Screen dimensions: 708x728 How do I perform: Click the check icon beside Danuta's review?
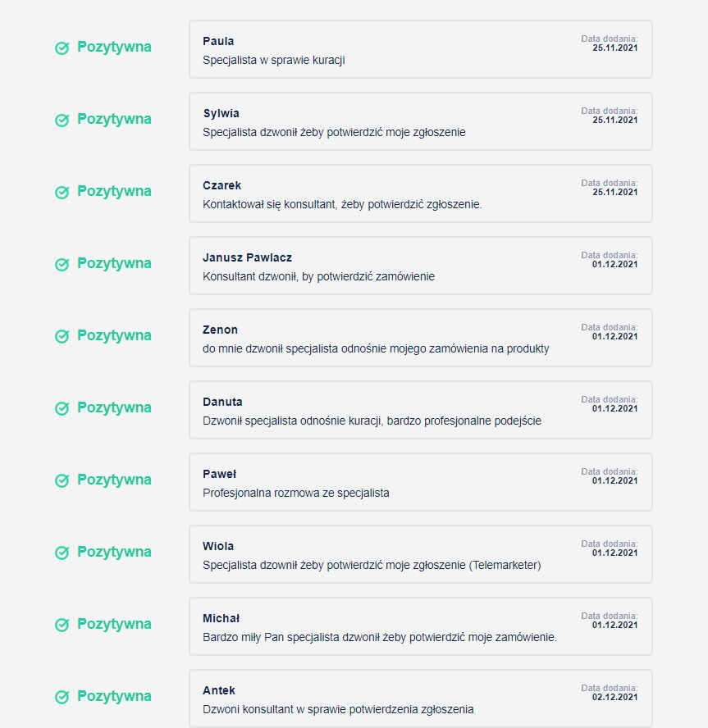(x=62, y=409)
